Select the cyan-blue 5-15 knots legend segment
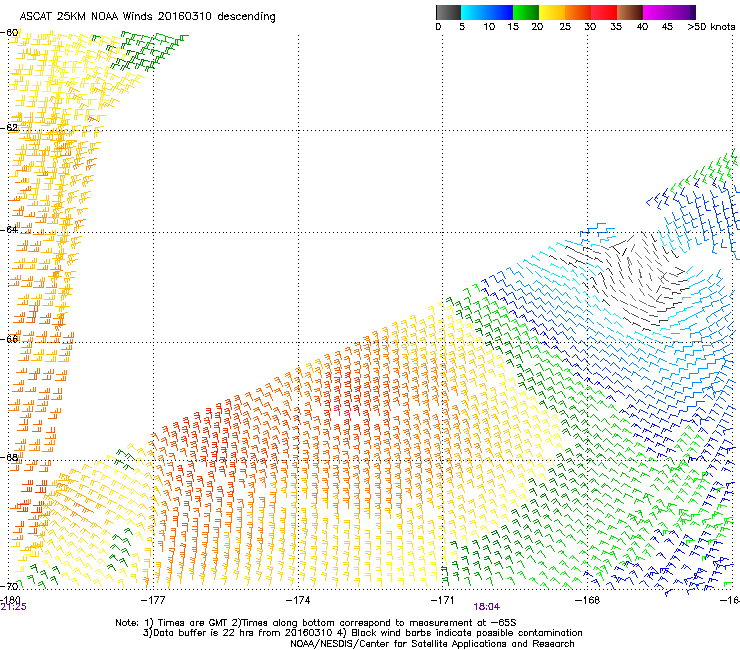The image size is (740, 650). click(x=487, y=12)
